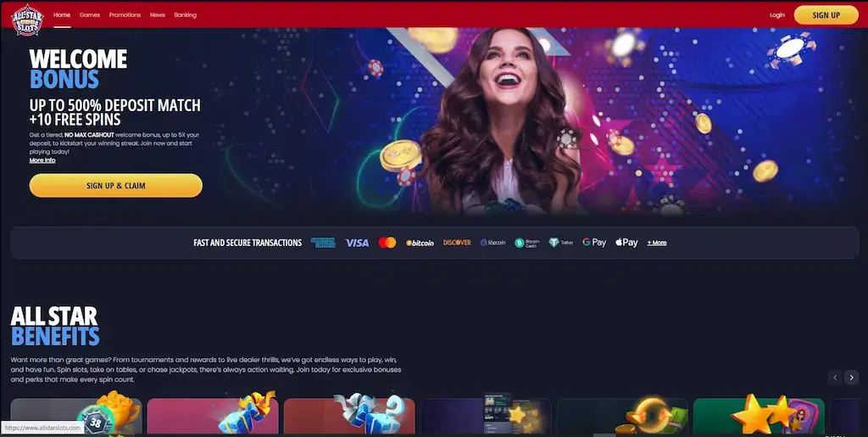Viewport: 868px width, 437px height.
Task: Open the Banking menu item
Action: click(x=185, y=15)
